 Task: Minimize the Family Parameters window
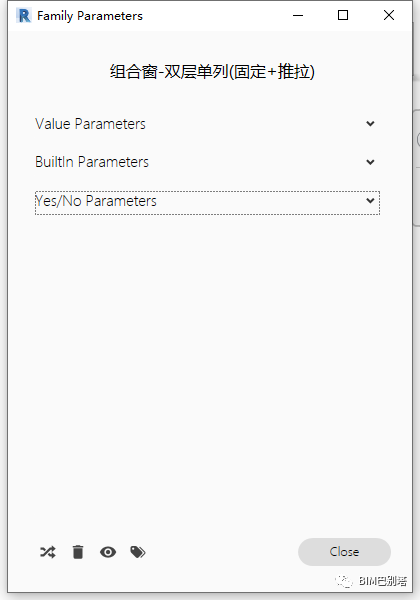tap(298, 15)
